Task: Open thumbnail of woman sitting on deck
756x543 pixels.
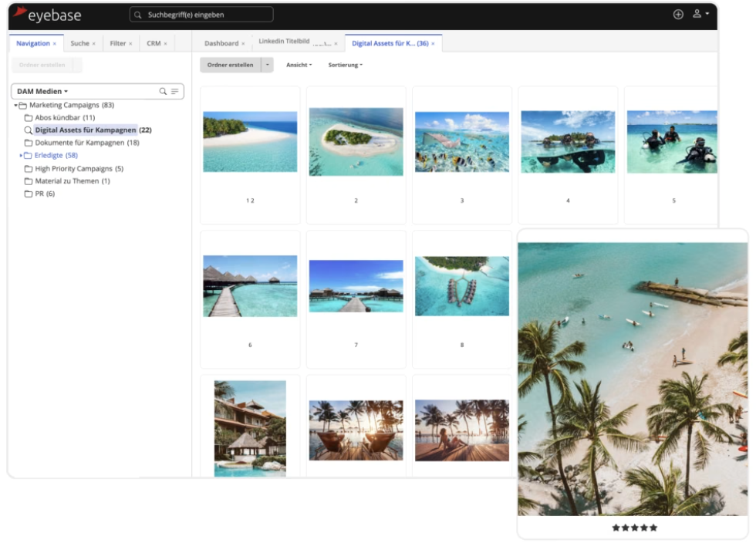Action: (x=462, y=430)
